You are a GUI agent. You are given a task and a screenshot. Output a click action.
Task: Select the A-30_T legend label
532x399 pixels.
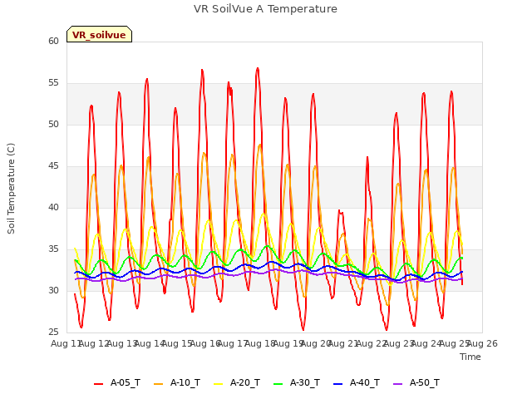305,382
